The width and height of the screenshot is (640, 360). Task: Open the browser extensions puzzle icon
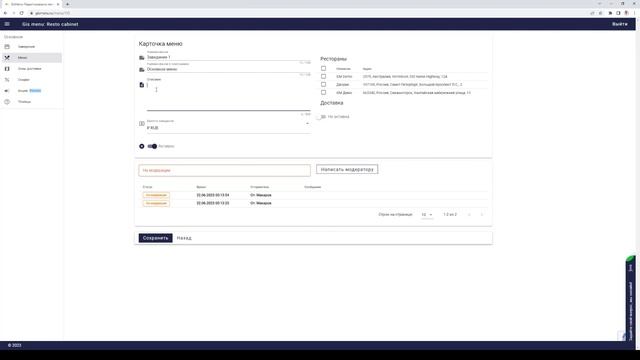611,13
